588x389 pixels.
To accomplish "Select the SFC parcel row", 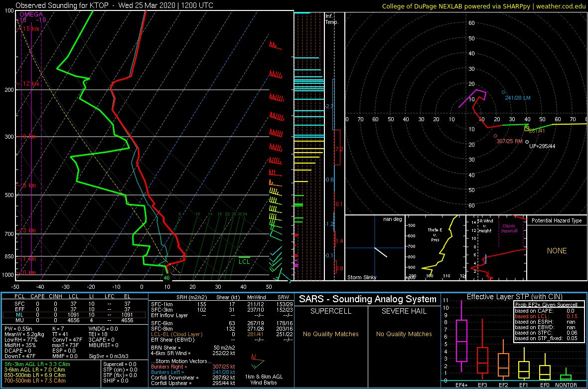I will pos(74,303).
